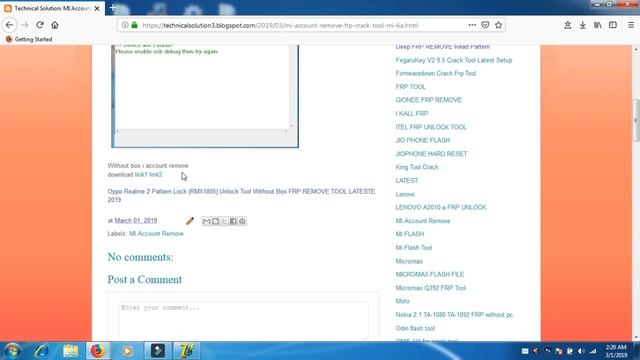Open Micromax sidebar label
This screenshot has height=360, width=640.
[x=409, y=261]
